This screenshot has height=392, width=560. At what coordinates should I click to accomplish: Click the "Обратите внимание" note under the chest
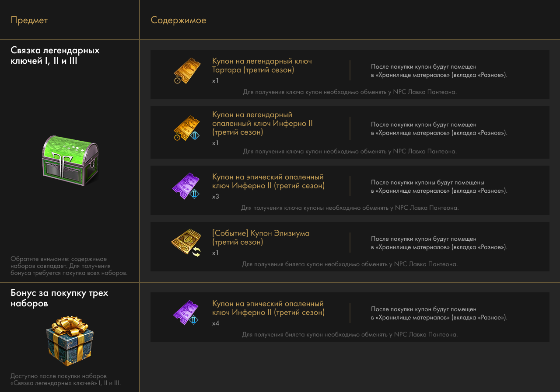[x=69, y=266]
